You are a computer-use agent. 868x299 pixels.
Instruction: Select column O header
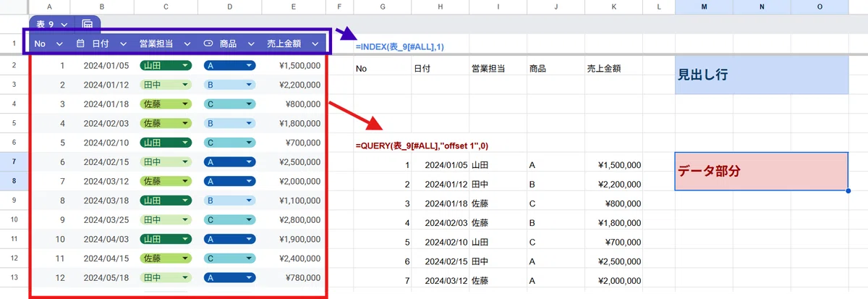coord(820,7)
